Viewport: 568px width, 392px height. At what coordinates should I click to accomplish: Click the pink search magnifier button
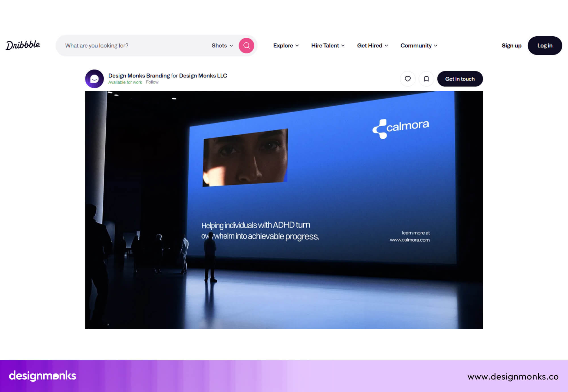pos(246,46)
